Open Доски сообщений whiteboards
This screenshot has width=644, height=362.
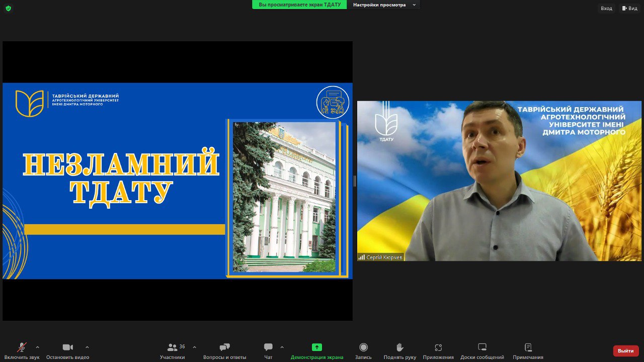coord(482,351)
